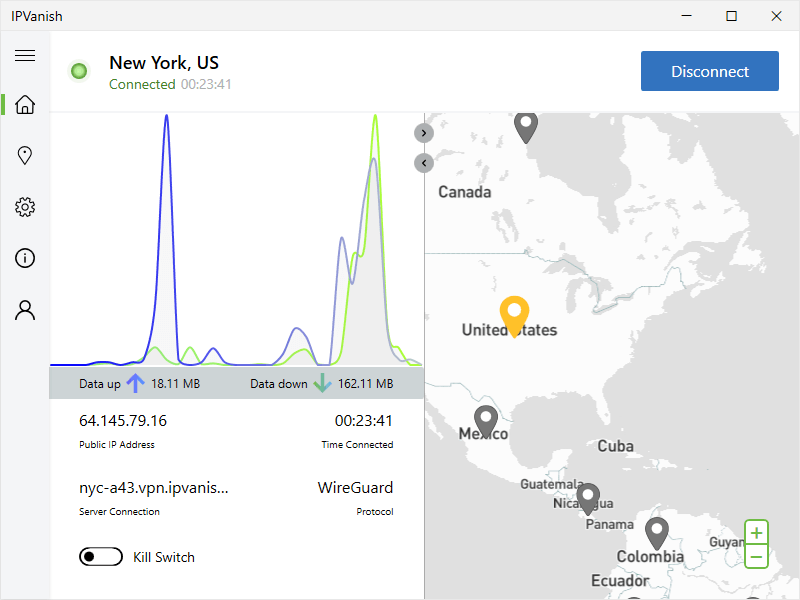Zoom out the map with minus button
Viewport: 800px width, 600px height.
[x=757, y=557]
